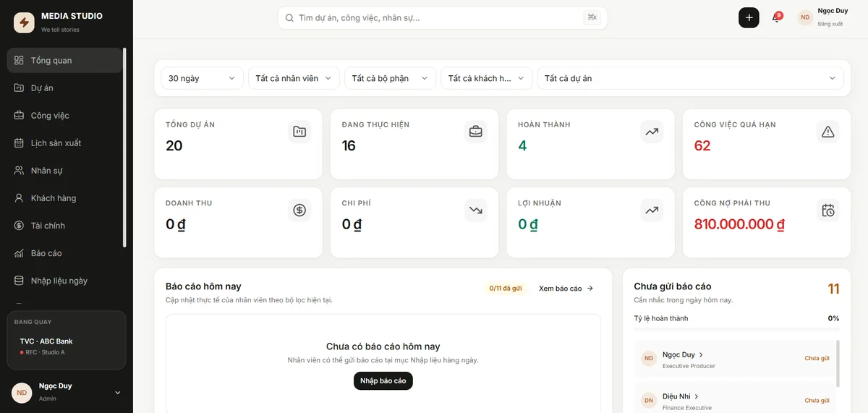Click the Đang thực hiện briefcase card icon
The image size is (868, 413).
(476, 131)
